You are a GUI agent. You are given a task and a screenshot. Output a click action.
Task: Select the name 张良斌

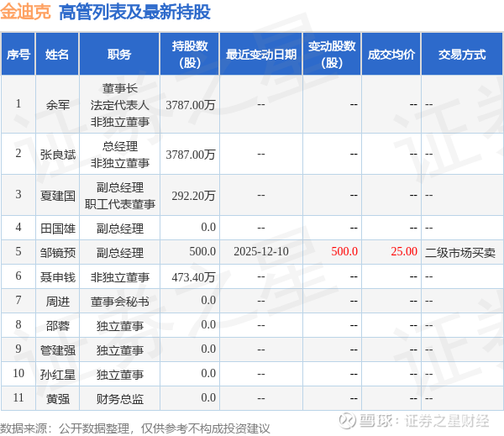point(57,155)
